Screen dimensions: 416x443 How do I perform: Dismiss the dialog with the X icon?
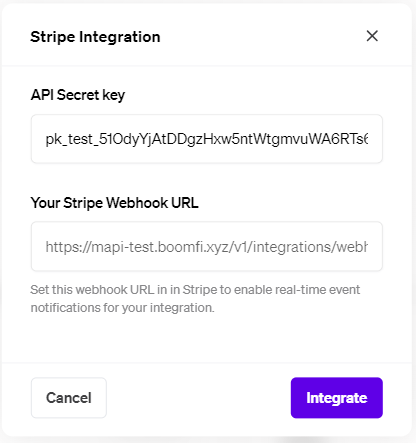click(x=372, y=36)
